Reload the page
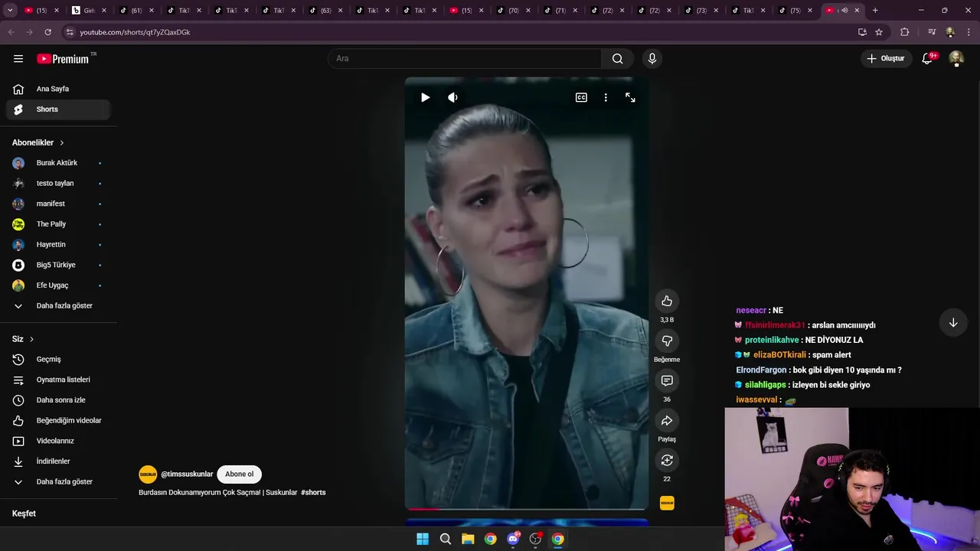Screen dimensions: 980x551 point(47,32)
